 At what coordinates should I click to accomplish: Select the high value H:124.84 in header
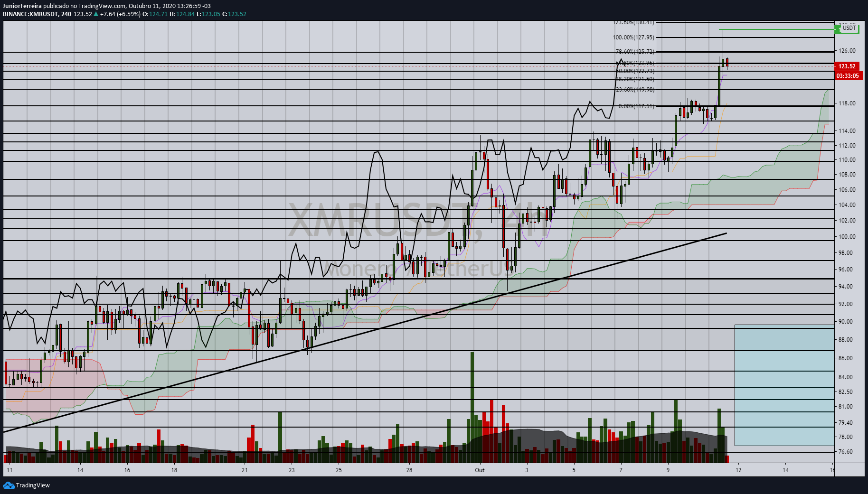tap(182, 14)
